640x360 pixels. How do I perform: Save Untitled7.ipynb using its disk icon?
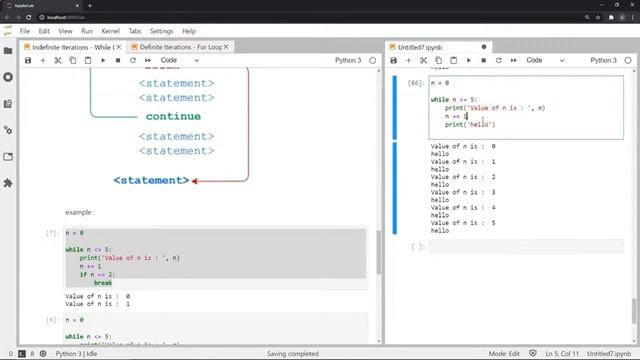(x=393, y=60)
